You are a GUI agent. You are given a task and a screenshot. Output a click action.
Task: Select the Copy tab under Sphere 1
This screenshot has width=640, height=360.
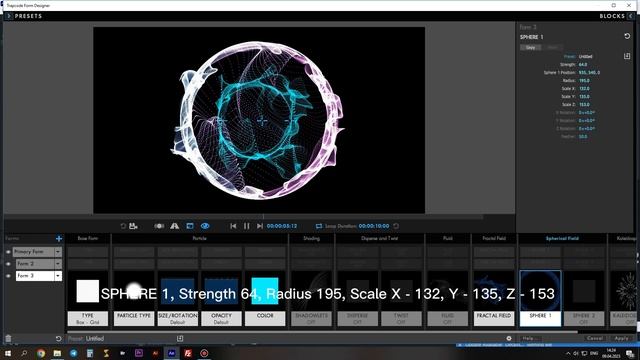(x=531, y=47)
